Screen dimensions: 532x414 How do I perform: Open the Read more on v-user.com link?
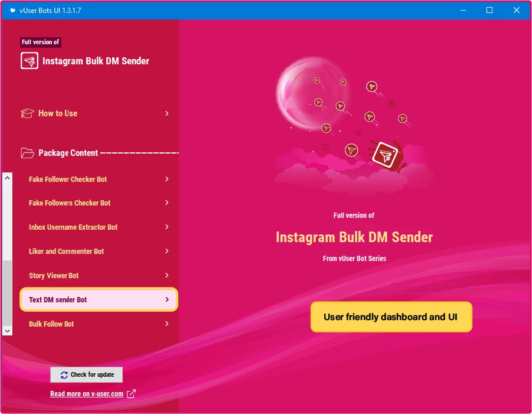[x=87, y=394]
